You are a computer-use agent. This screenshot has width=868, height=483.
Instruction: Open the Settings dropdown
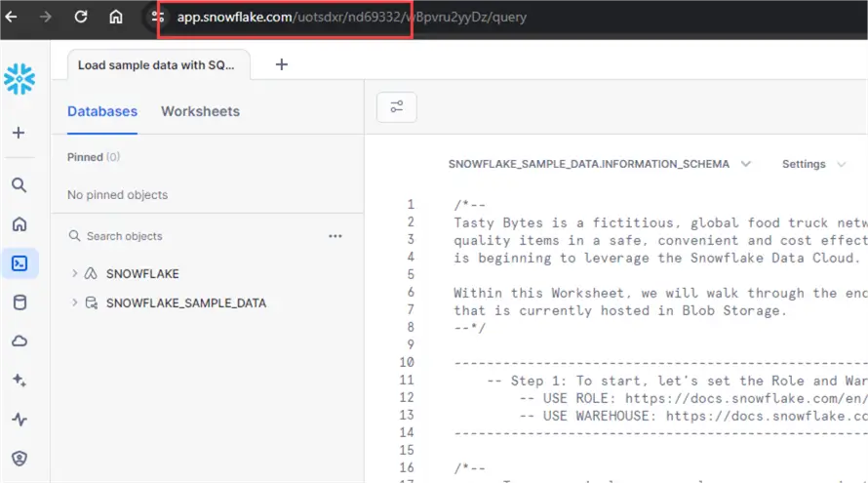(x=813, y=164)
